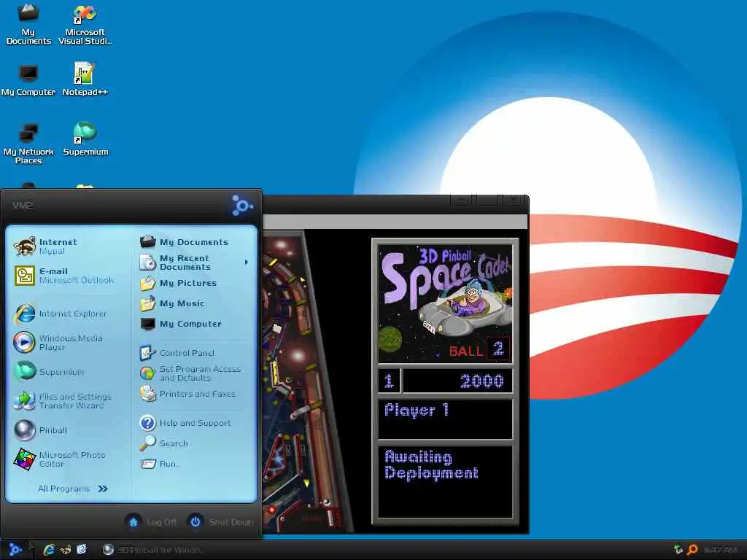Click the taskbar clock
The width and height of the screenshot is (747, 560).
pos(720,550)
